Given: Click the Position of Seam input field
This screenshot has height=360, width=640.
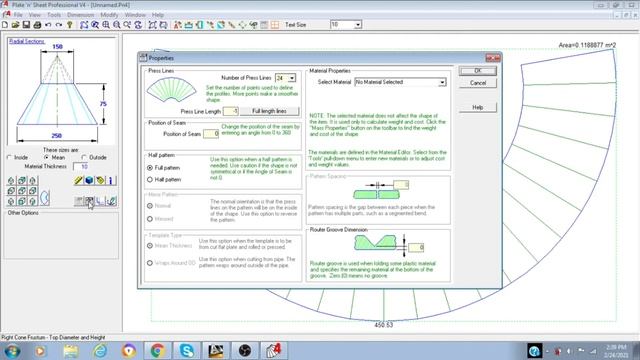Looking at the screenshot, I should click(x=211, y=134).
